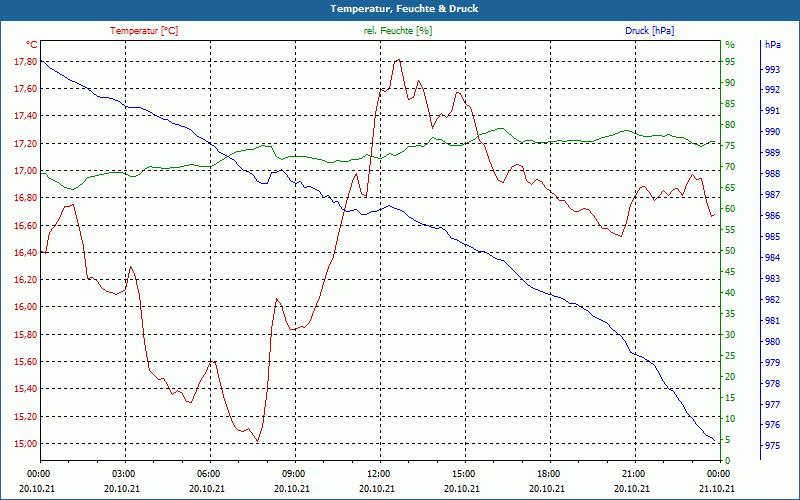Click the 18:00 time axis label
The image size is (800, 500).
tap(547, 473)
